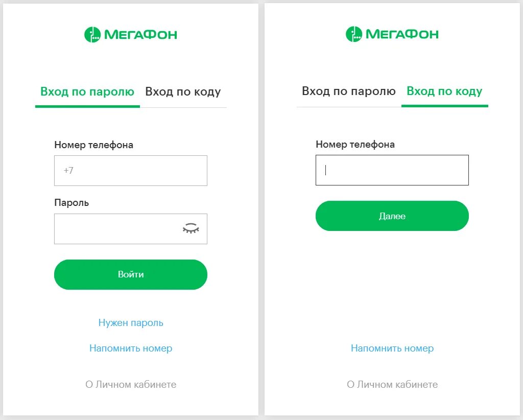Open 'О Личном кабинете' link in right panel
The image size is (523, 420).
click(x=392, y=384)
